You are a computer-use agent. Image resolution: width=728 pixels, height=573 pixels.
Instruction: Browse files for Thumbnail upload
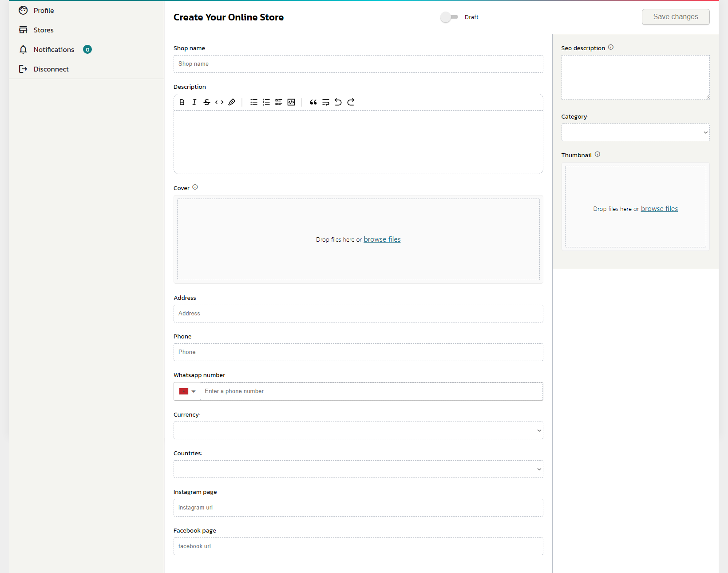[659, 209]
